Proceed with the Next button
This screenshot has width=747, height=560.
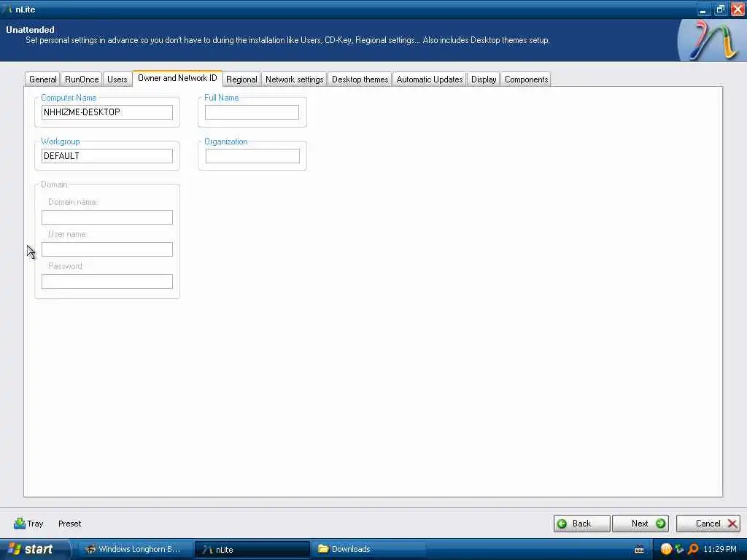pos(640,524)
